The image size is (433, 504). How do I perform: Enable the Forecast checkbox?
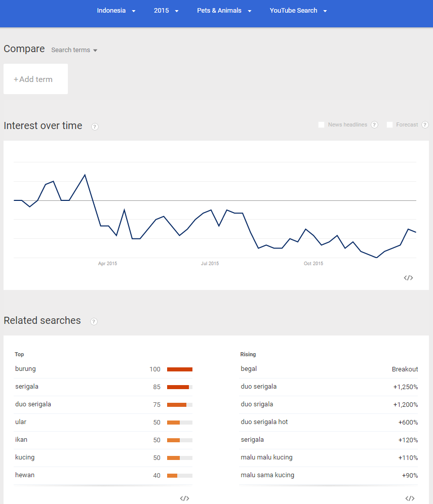tap(389, 124)
